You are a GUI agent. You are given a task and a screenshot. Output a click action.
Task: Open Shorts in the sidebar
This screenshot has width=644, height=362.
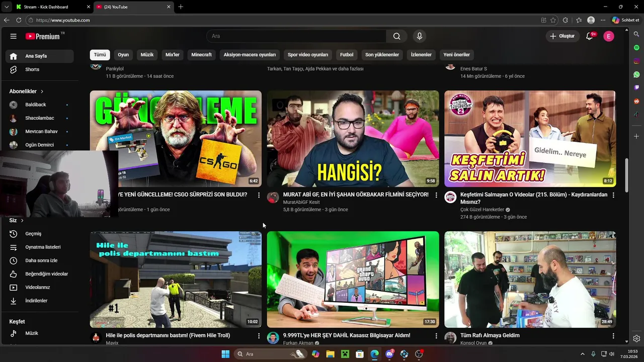coord(40,69)
